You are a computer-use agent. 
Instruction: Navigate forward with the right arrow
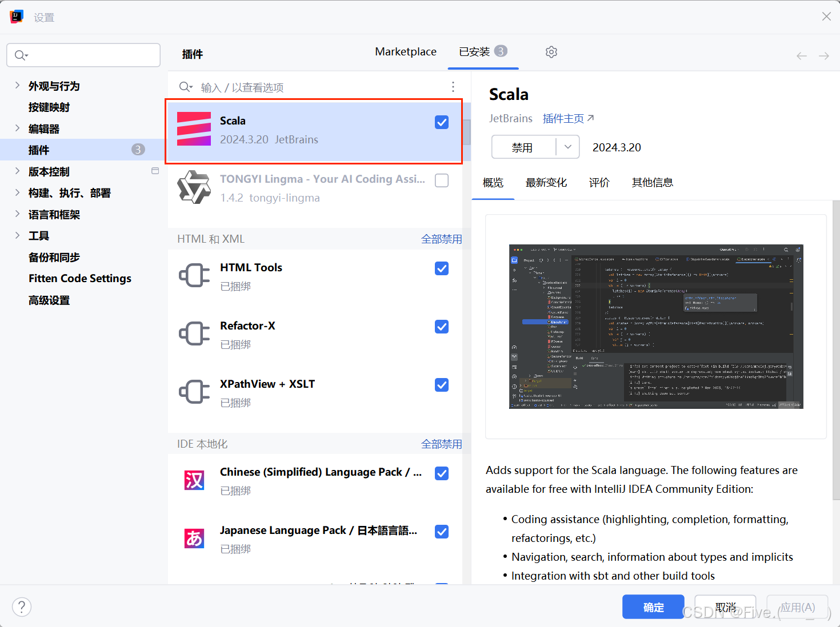point(824,55)
